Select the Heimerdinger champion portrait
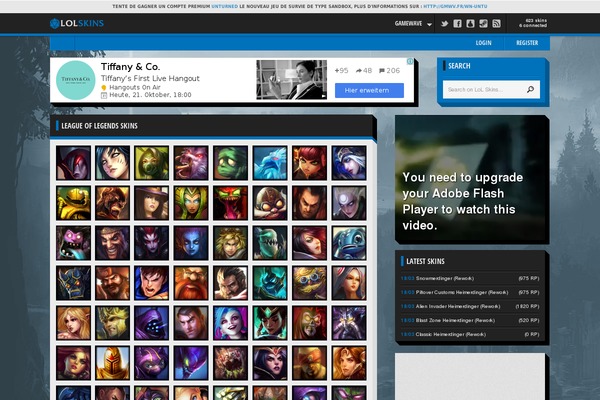 (x=310, y=283)
